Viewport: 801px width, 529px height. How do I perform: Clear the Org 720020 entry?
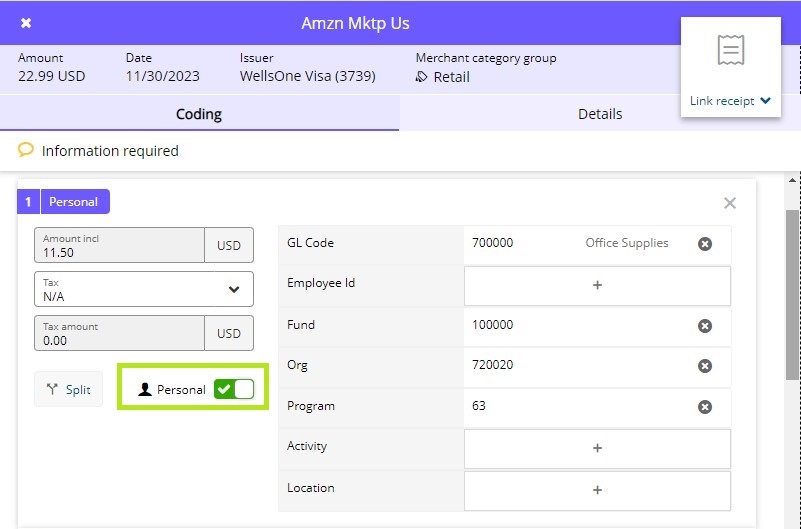click(x=704, y=366)
